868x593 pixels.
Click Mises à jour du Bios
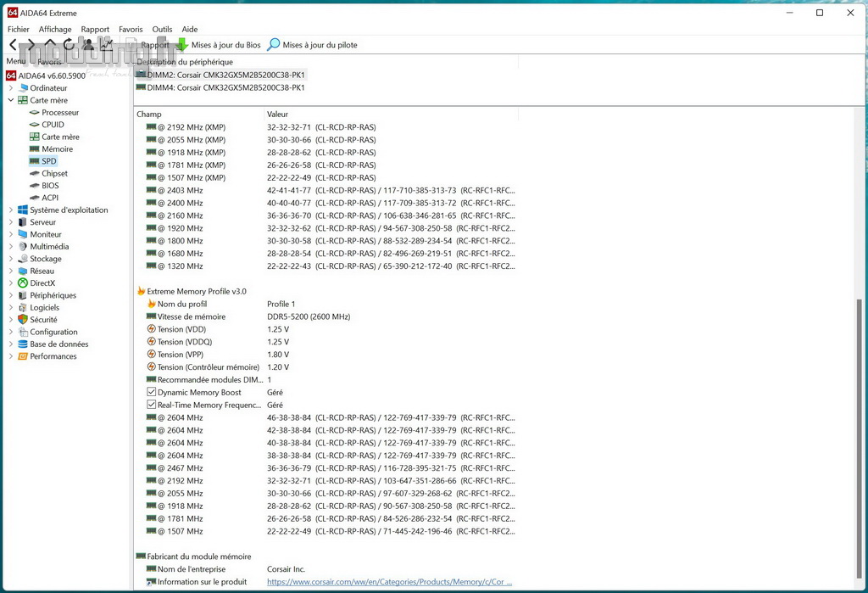pos(218,45)
